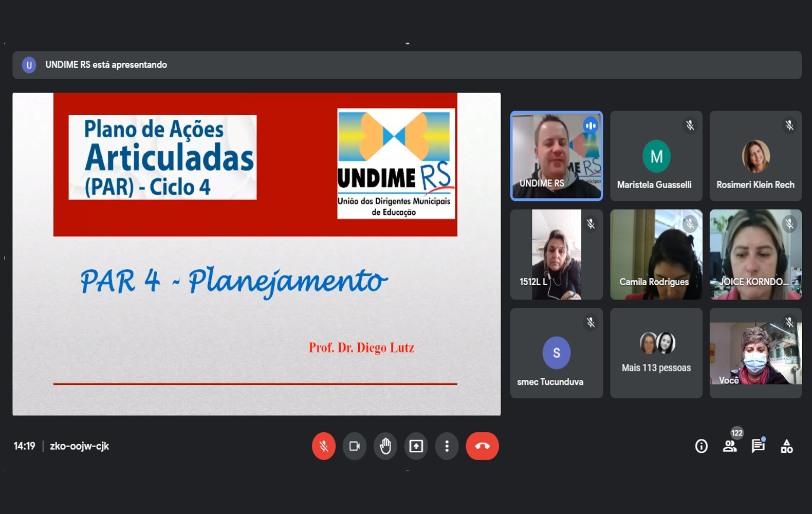This screenshot has height=514, width=812.
Task: Open meeting details info icon
Action: [x=702, y=446]
